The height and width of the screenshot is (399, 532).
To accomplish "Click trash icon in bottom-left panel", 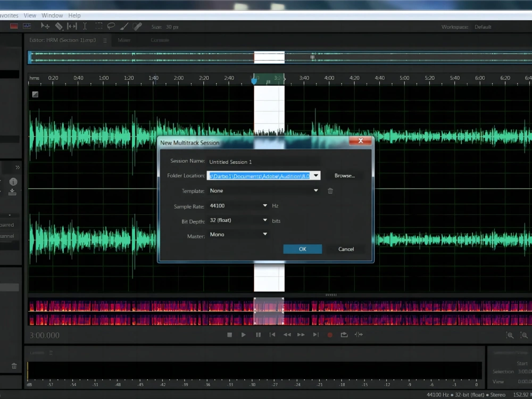I will [14, 366].
